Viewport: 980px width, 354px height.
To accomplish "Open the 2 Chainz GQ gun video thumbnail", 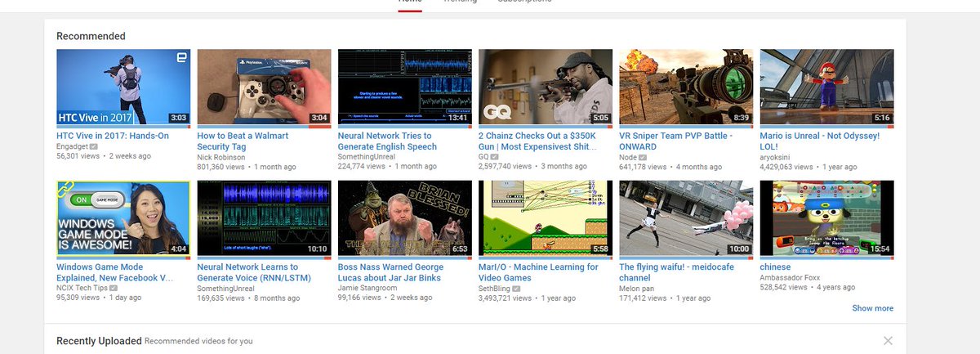I will (x=546, y=87).
